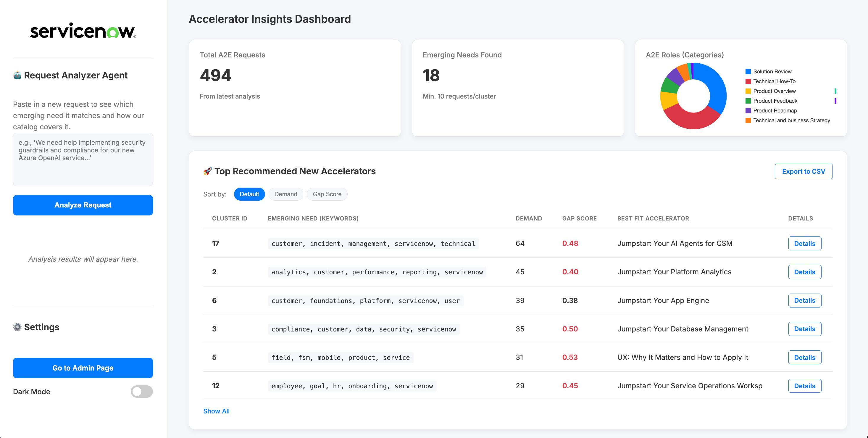868x438 pixels.
Task: Open Details for cluster 17
Action: 804,244
